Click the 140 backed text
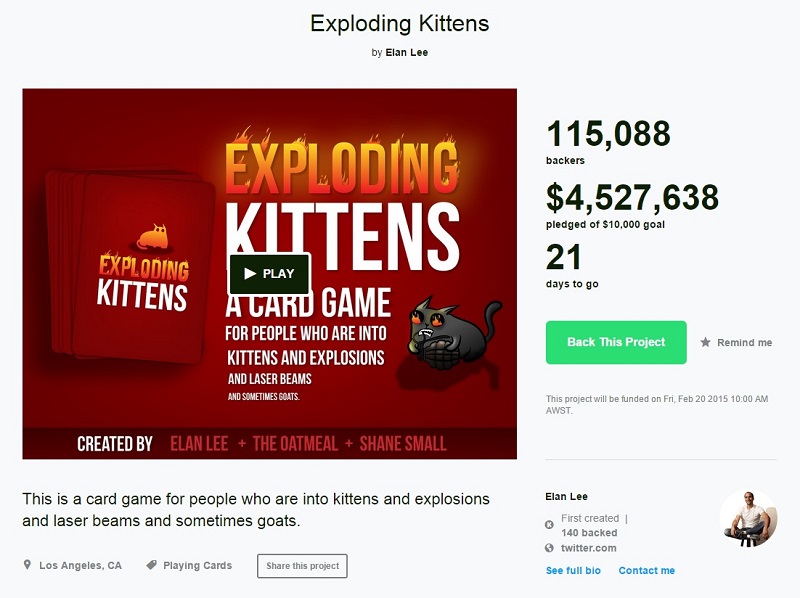 [588, 533]
